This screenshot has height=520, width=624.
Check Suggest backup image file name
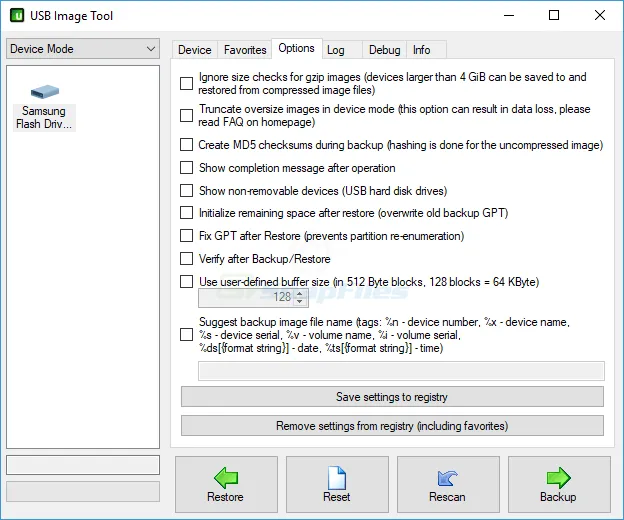point(186,335)
